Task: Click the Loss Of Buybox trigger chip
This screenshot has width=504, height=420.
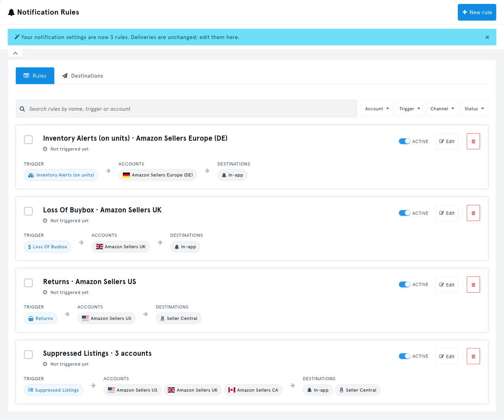Action: pos(48,247)
